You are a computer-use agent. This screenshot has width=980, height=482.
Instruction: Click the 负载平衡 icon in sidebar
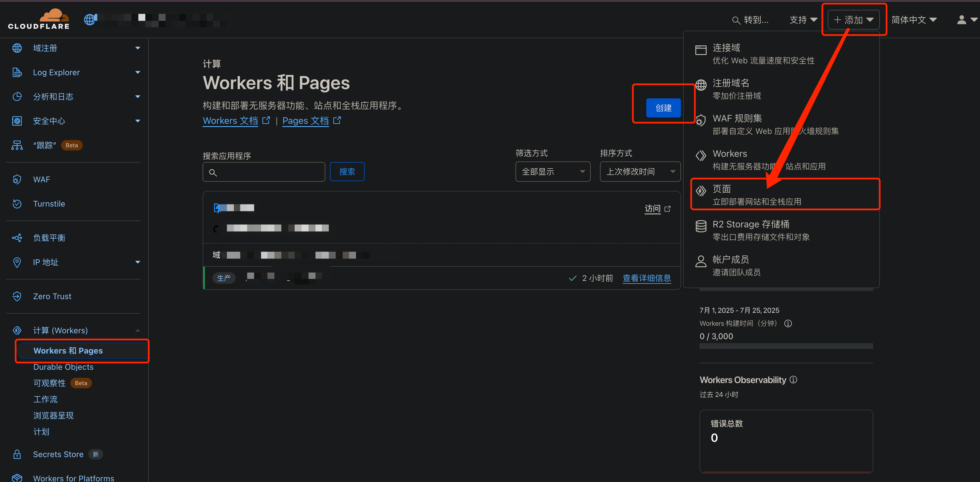click(x=17, y=238)
